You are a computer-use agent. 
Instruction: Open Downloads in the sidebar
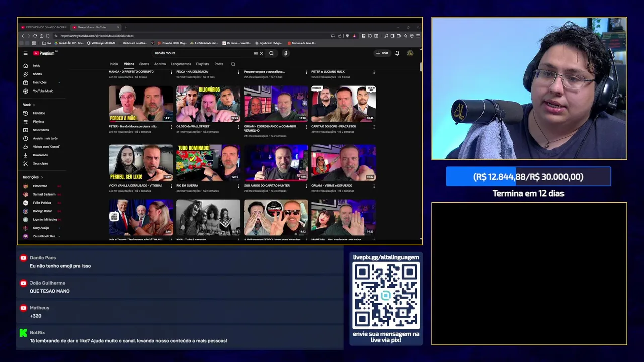pyautogui.click(x=39, y=155)
